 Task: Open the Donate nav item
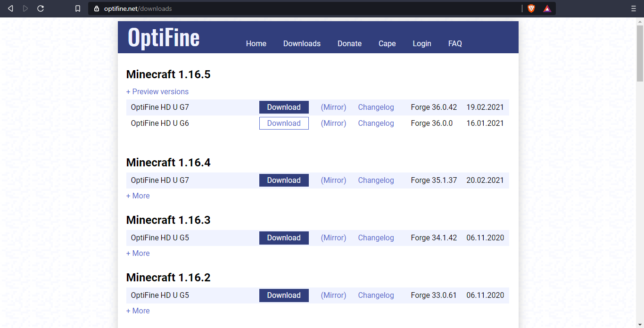pos(349,43)
